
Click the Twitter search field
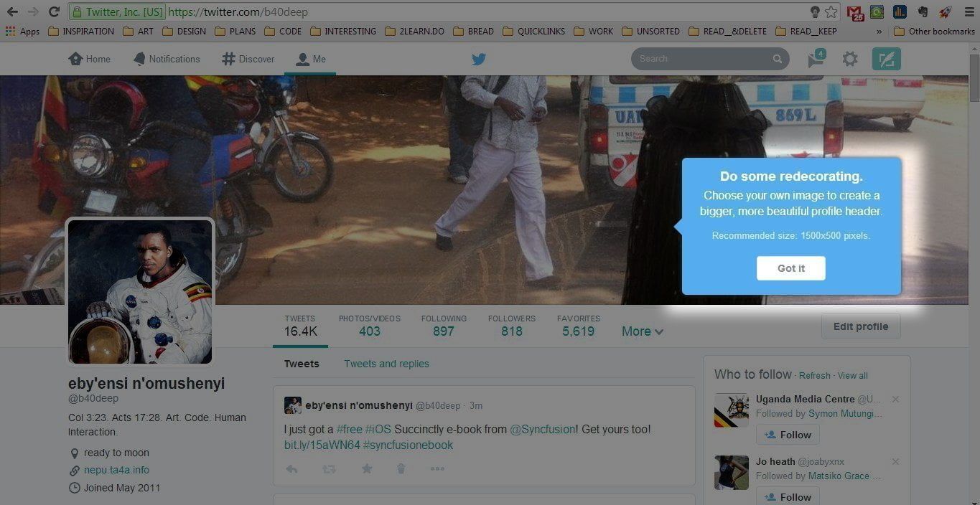(x=704, y=59)
